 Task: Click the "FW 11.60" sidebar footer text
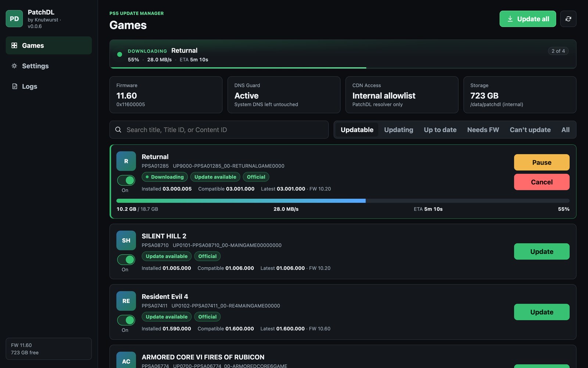click(21, 345)
